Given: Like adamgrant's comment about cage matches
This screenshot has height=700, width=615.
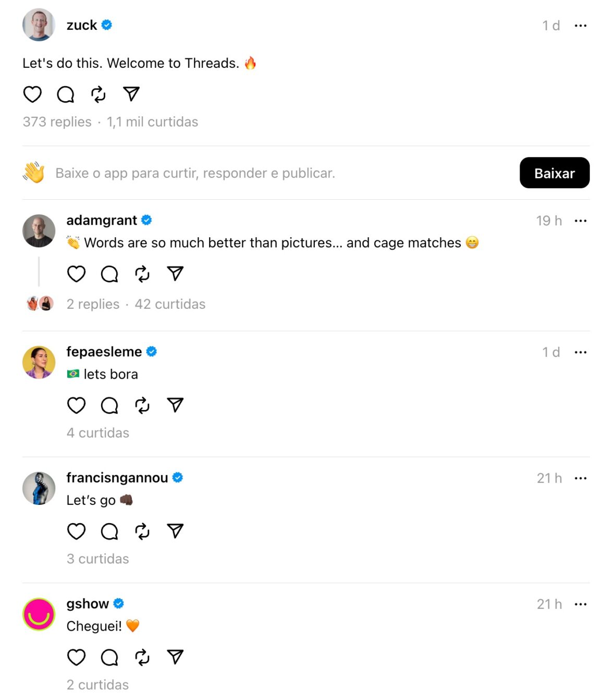Looking at the screenshot, I should tap(76, 273).
